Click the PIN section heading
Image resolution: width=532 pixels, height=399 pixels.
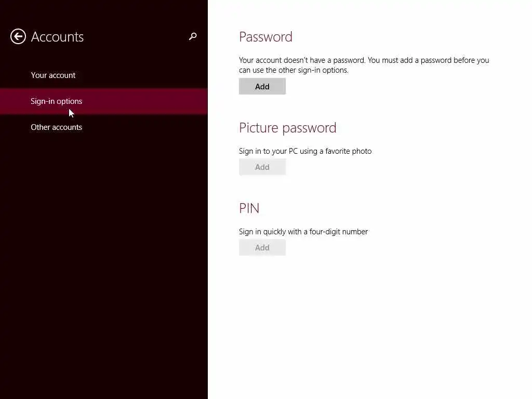pyautogui.click(x=249, y=208)
